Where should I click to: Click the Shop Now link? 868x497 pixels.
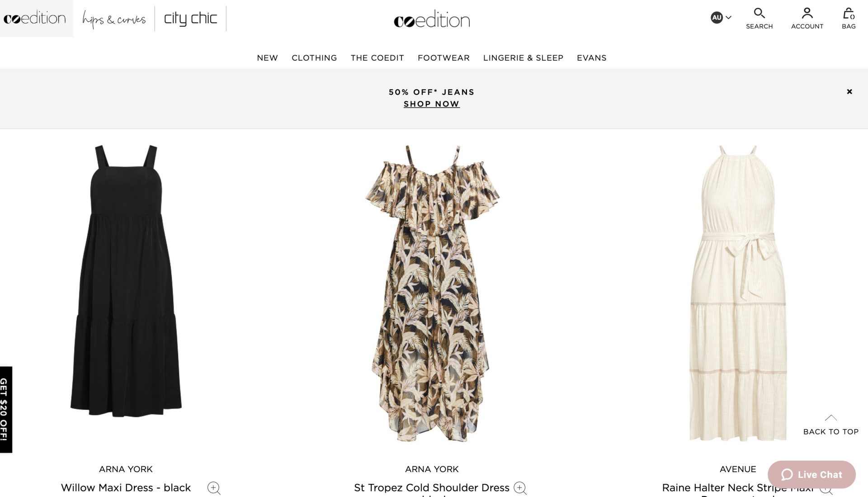click(432, 104)
